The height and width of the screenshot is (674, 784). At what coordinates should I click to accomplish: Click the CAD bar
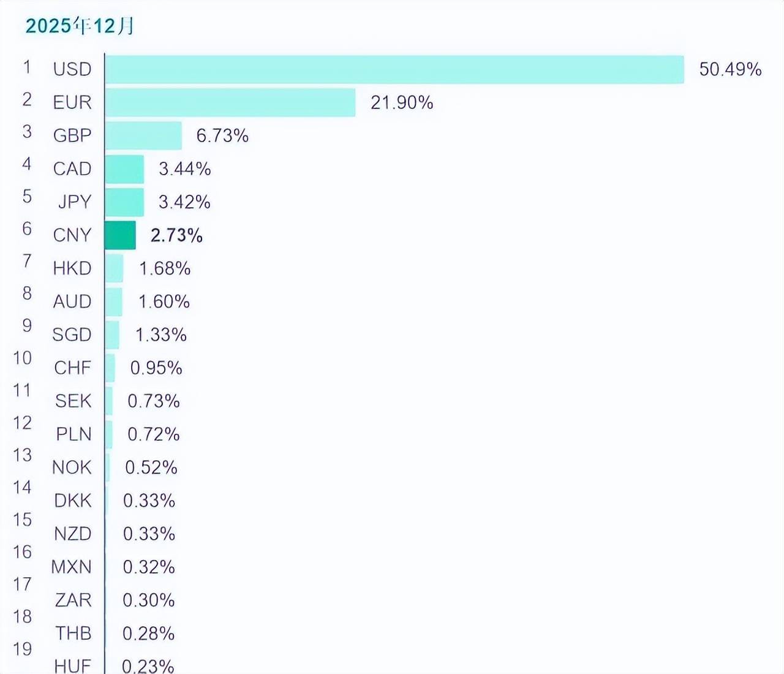[x=124, y=169]
